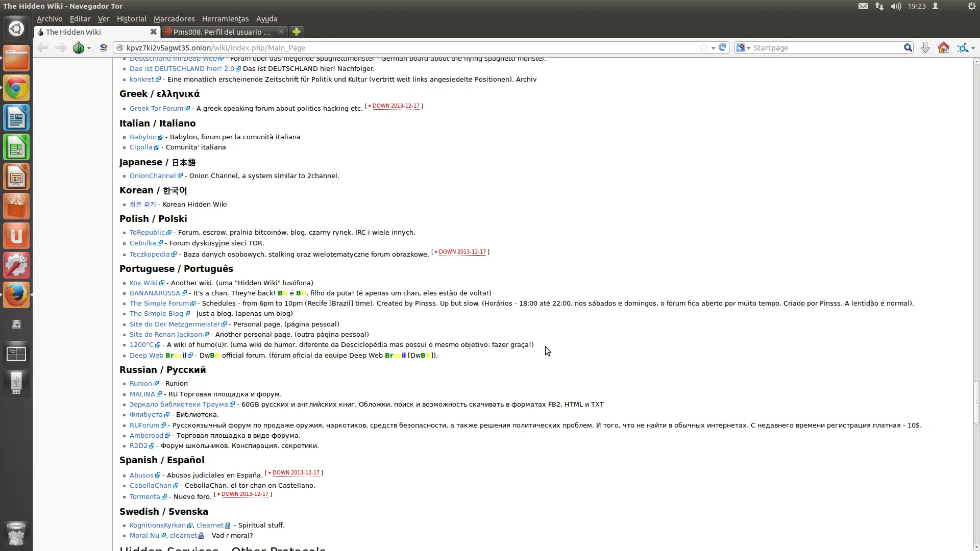This screenshot has width=980, height=551.
Task: Open The Simple Forum link
Action: point(159,304)
